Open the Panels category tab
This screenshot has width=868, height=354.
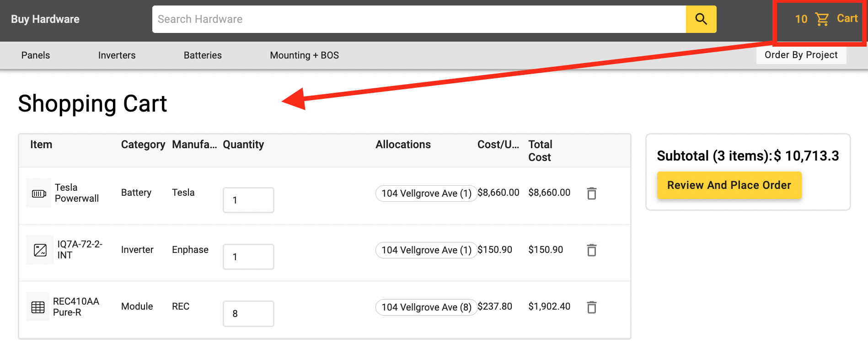pos(36,55)
